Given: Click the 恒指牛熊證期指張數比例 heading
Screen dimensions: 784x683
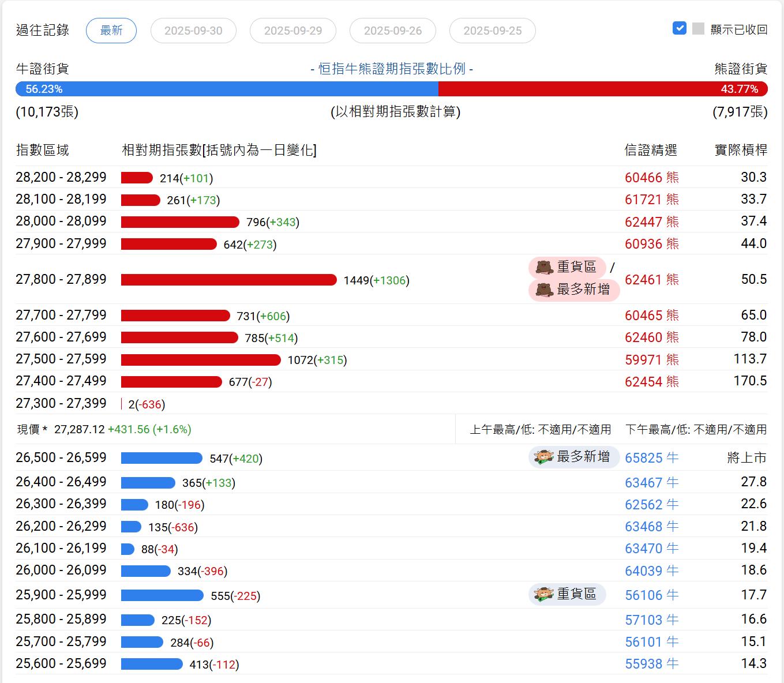Looking at the screenshot, I should click(392, 69).
